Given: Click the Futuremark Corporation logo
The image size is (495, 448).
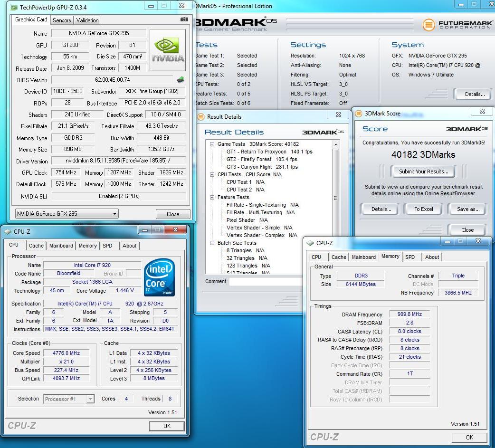Looking at the screenshot, I should (x=457, y=25).
